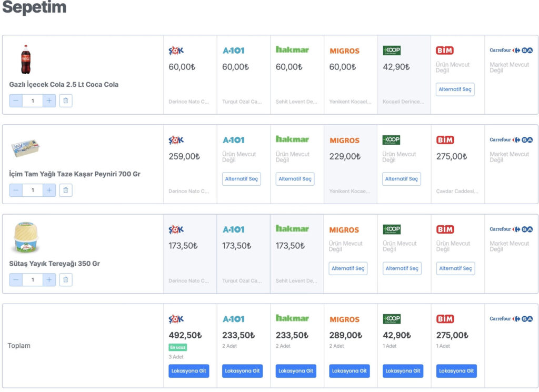The image size is (539, 392).
Task: Select Hakmar logo in Sütaş Tereyağı row
Action: tap(292, 229)
